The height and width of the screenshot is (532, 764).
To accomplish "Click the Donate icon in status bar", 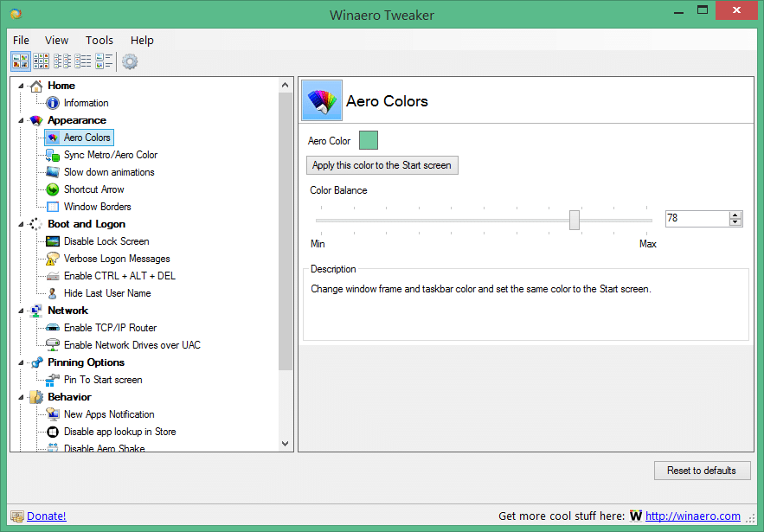I will (x=17, y=516).
